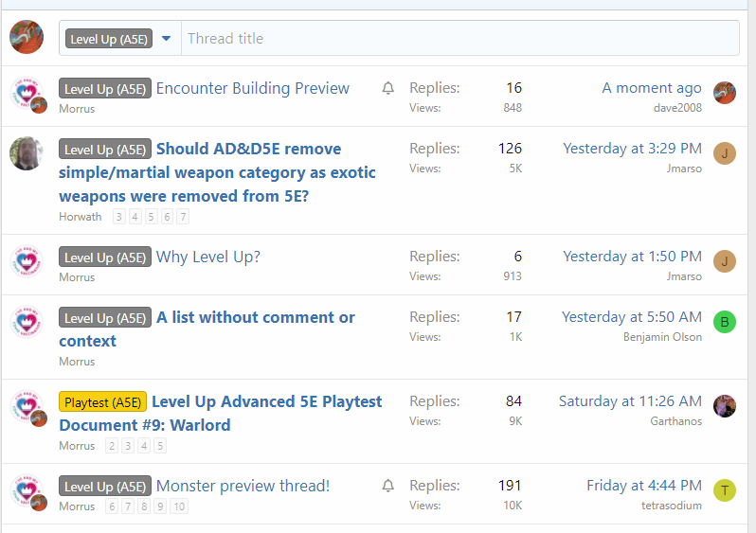Image resolution: width=756 pixels, height=533 pixels.
Task: Open the Encounter Building Preview thread
Action: pos(252,88)
